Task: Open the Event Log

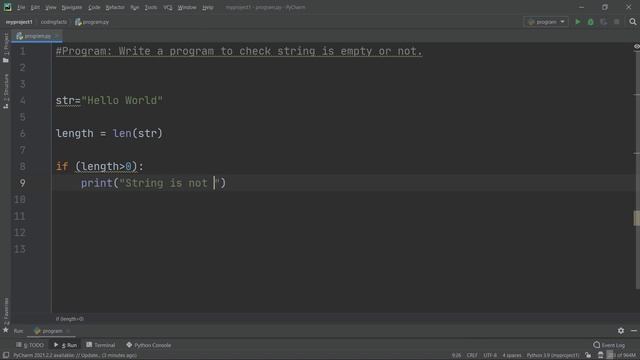Action: point(609,345)
